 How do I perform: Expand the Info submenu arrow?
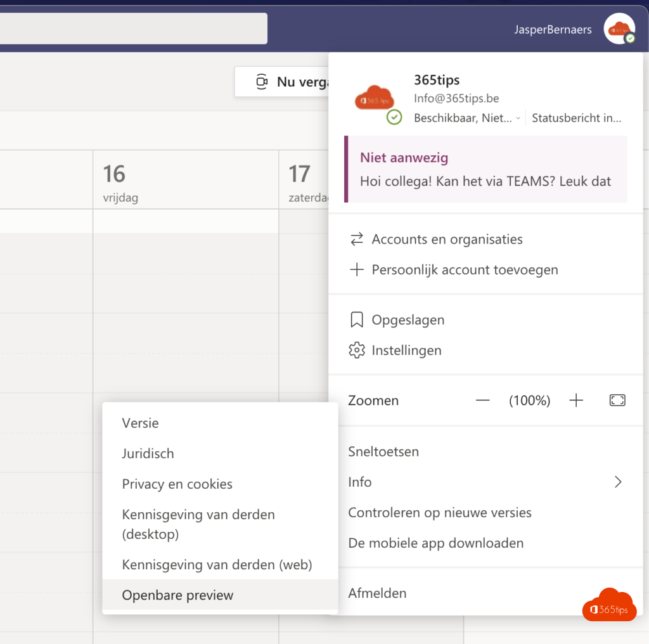point(618,482)
